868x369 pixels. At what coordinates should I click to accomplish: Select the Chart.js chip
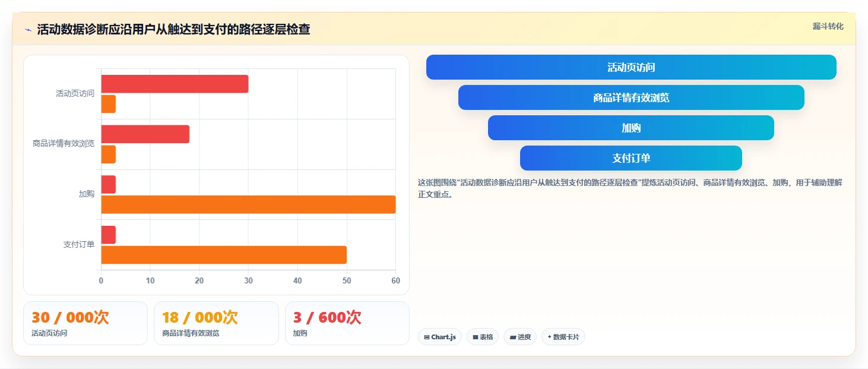440,337
